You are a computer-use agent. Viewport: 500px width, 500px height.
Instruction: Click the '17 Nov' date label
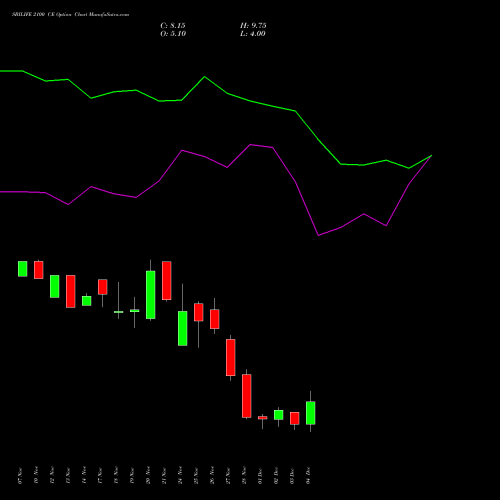coord(100,476)
